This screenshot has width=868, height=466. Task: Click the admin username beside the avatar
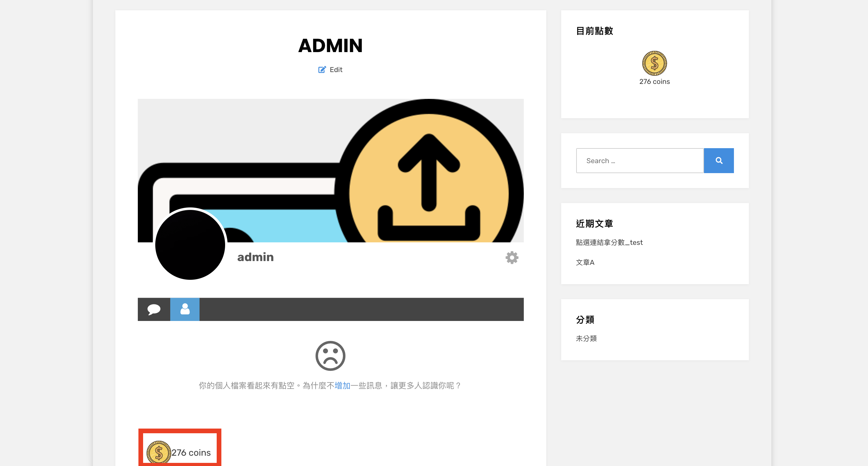pos(255,257)
